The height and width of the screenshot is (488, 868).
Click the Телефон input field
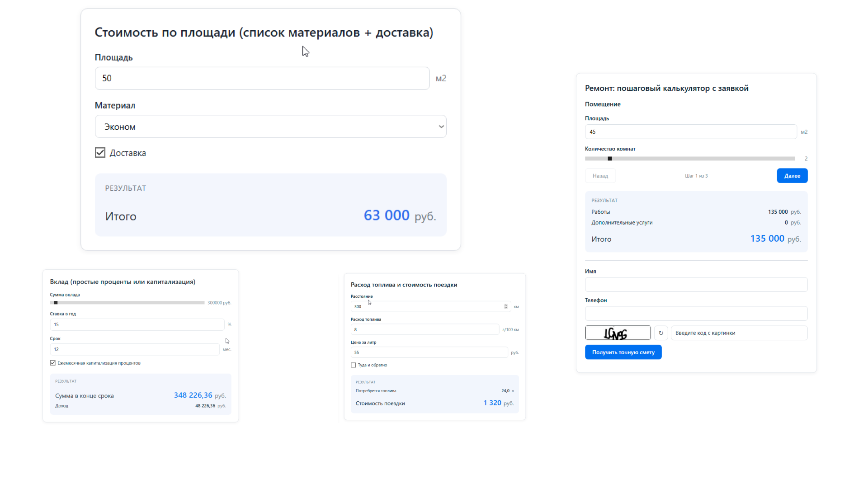[x=696, y=314]
